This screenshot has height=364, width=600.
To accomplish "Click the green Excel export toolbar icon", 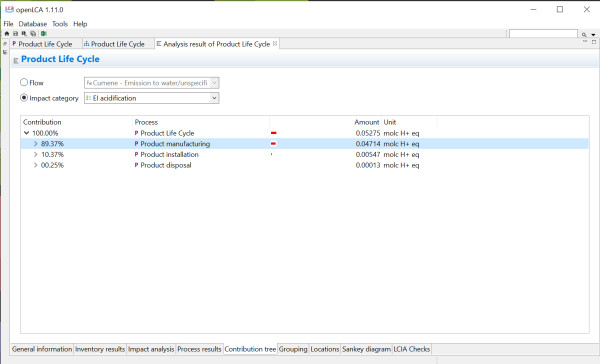I will tap(43, 34).
